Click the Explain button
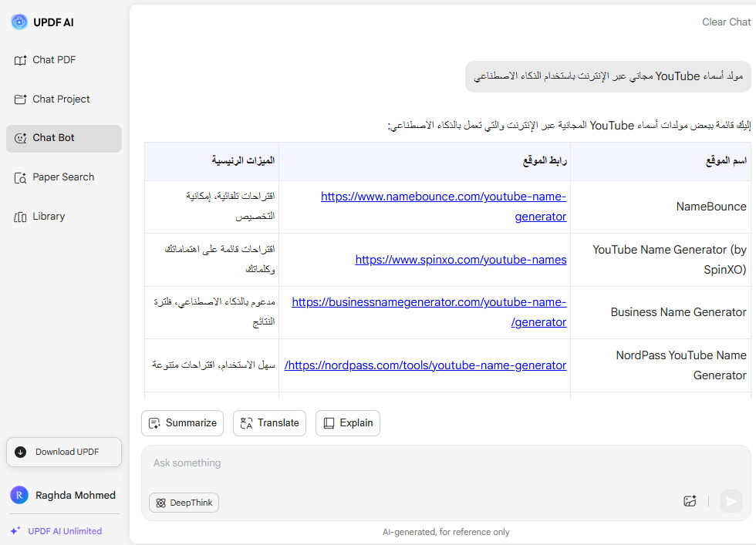This screenshot has height=545, width=756. click(x=348, y=423)
